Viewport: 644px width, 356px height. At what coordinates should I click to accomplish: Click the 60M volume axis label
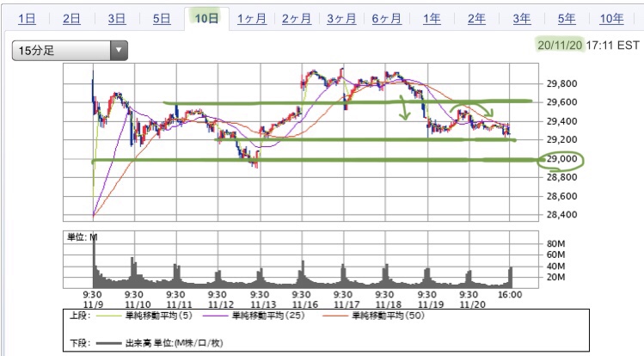tap(555, 255)
